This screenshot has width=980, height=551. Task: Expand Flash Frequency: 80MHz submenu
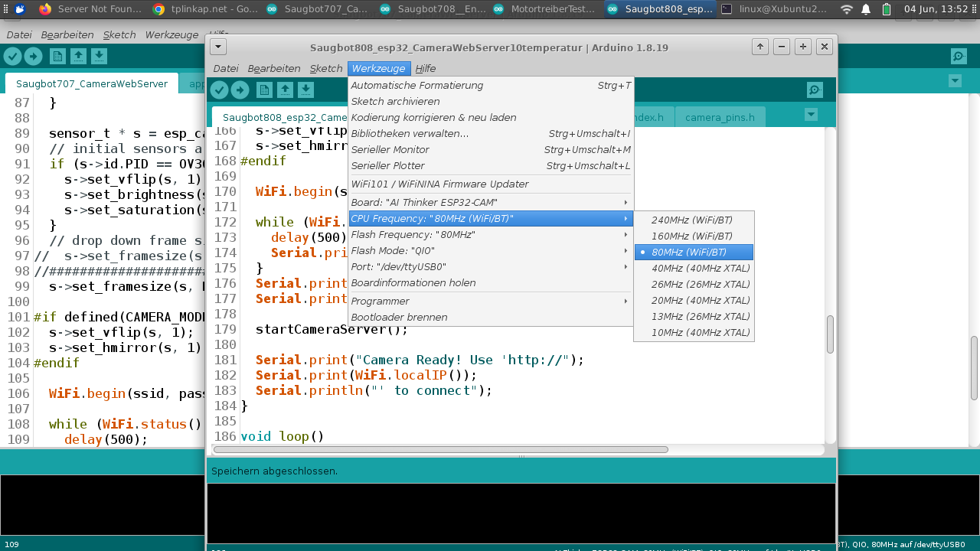(491, 234)
